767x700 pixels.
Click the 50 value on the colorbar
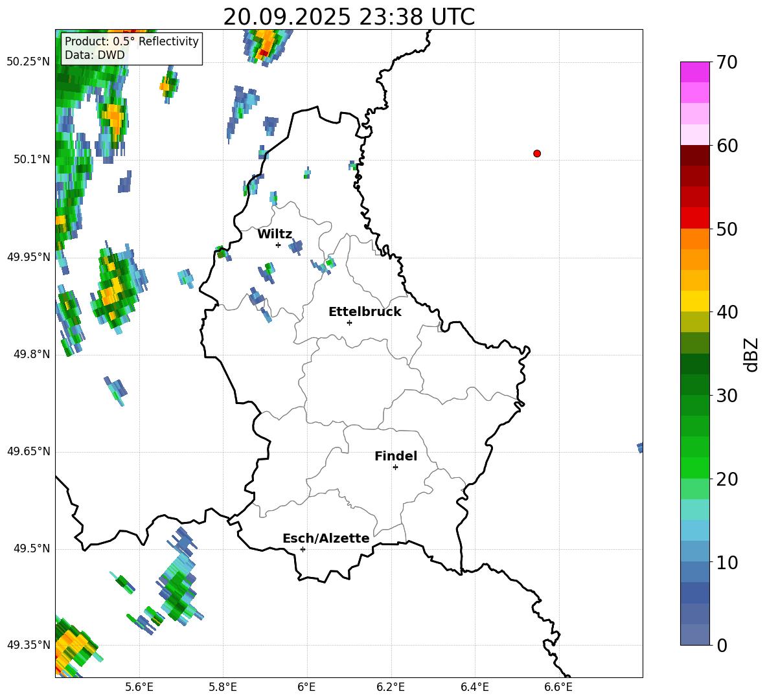(726, 229)
